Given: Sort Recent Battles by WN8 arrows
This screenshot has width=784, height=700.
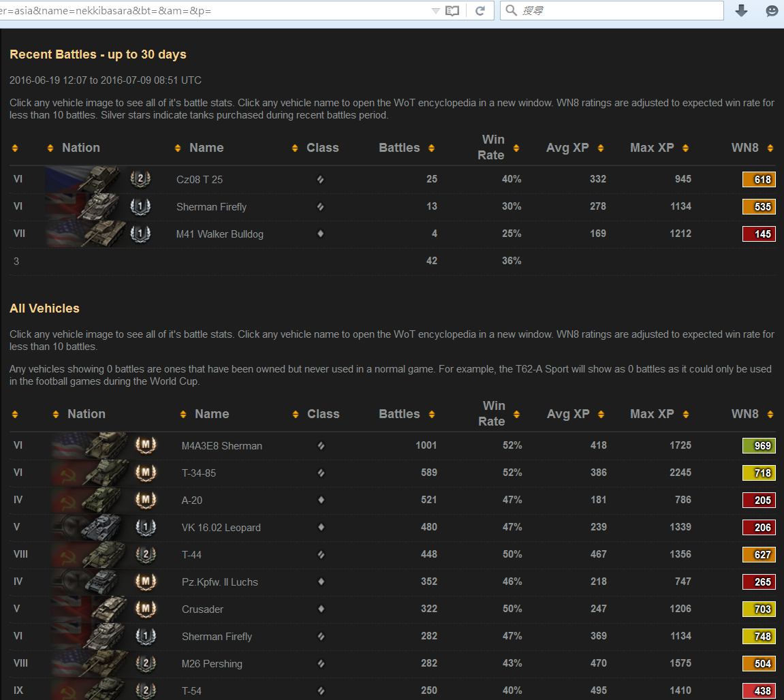Looking at the screenshot, I should pos(770,148).
